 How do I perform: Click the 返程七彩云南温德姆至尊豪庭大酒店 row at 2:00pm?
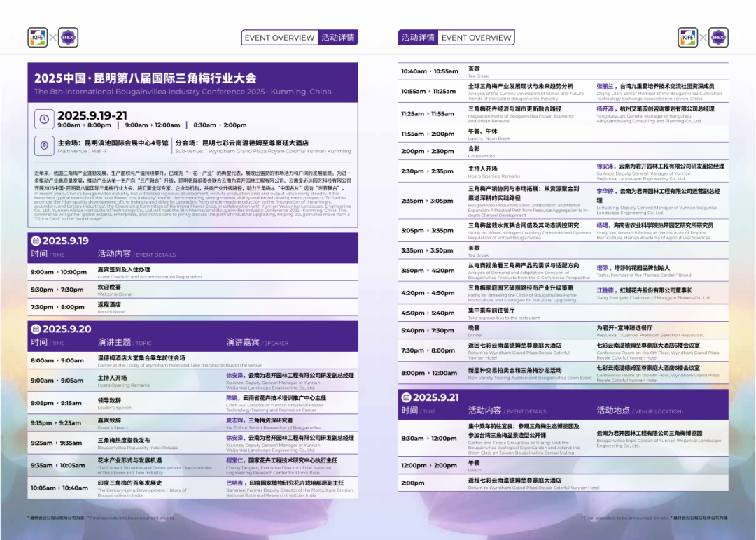563,483
